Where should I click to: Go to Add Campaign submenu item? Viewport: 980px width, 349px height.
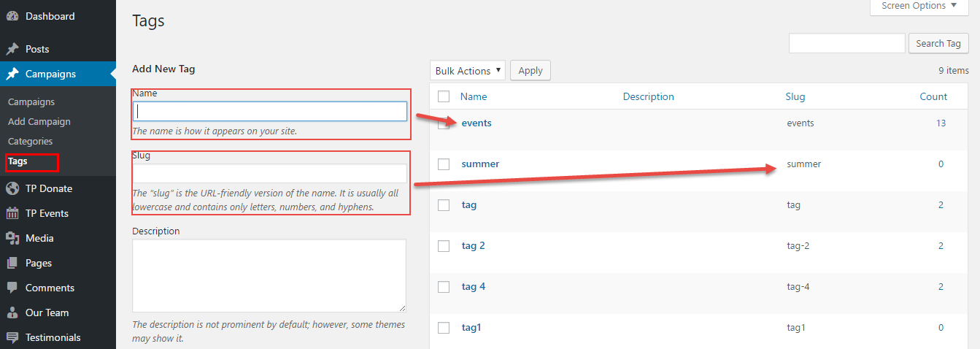click(x=39, y=121)
